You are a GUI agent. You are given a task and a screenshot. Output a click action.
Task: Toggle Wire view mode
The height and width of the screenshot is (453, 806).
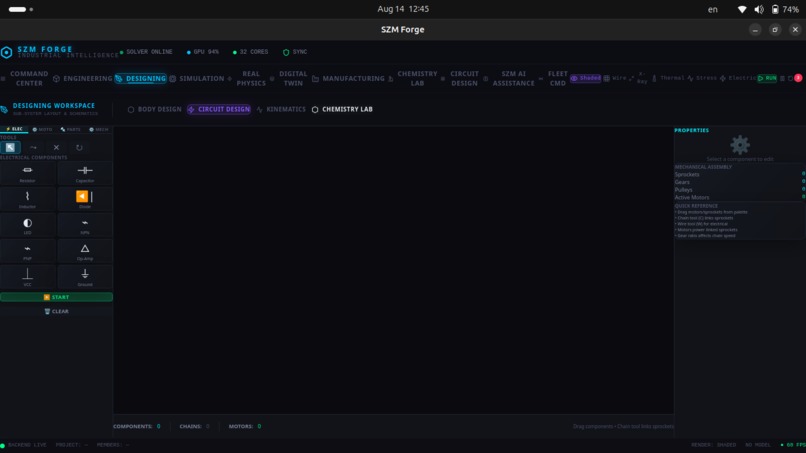(x=615, y=78)
